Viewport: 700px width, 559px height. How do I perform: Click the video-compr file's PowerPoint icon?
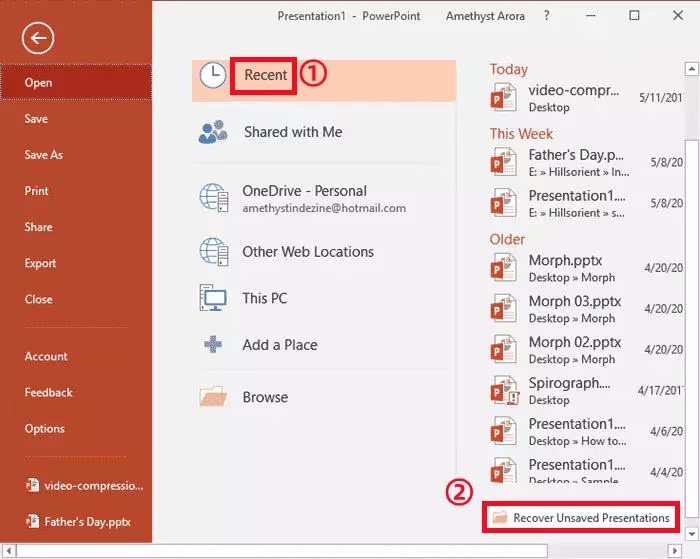(504, 97)
